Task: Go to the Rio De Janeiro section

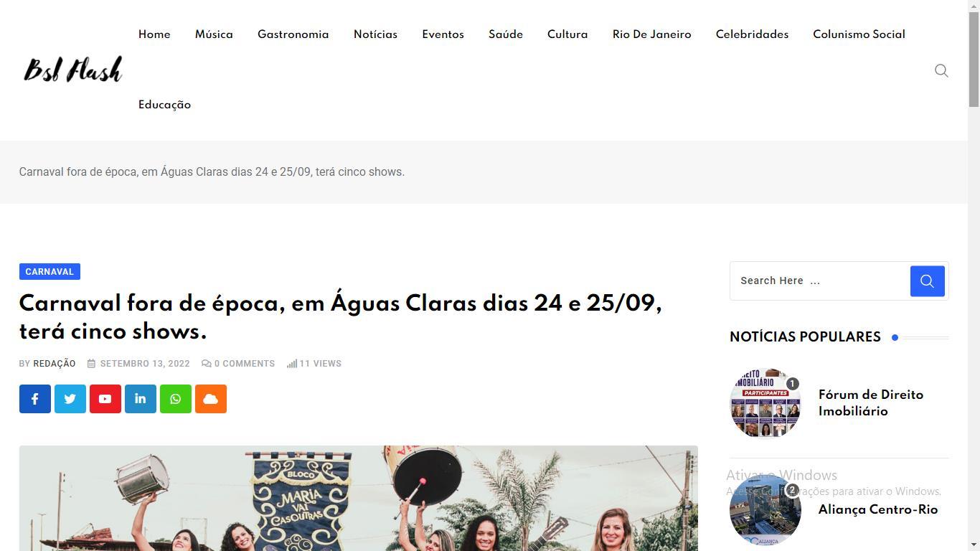Action: 652,34
